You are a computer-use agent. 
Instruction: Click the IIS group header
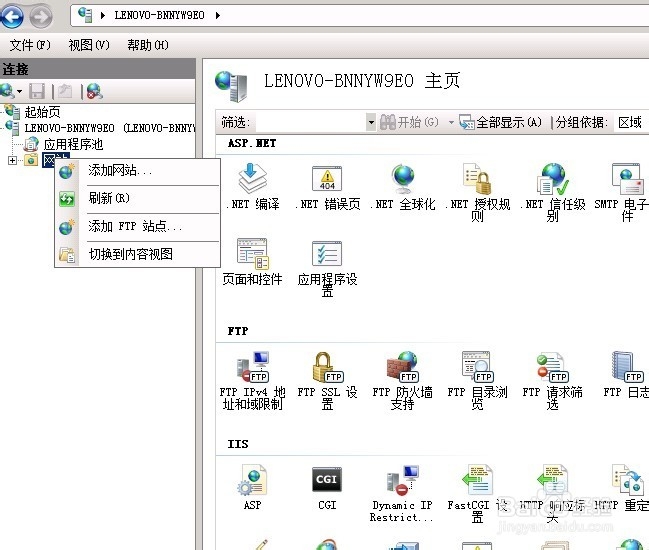238,444
